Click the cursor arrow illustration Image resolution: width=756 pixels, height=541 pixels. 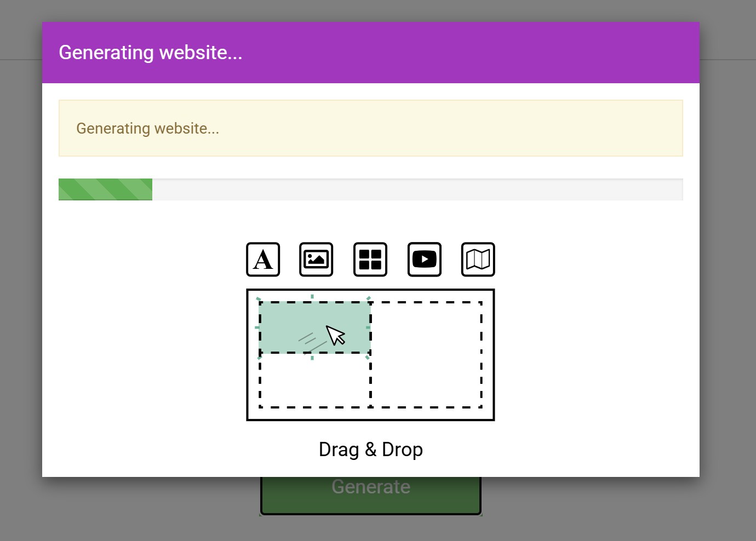click(x=335, y=335)
